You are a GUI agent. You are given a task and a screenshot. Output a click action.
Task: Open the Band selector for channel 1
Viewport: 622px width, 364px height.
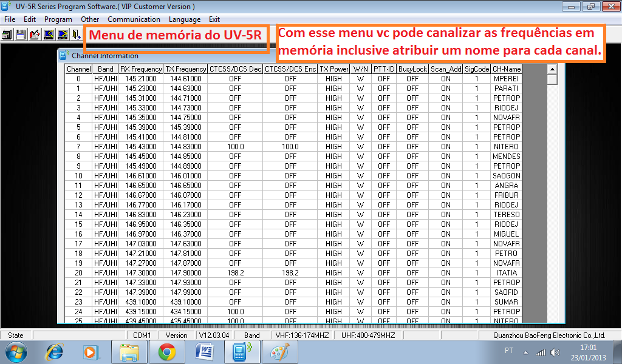105,89
